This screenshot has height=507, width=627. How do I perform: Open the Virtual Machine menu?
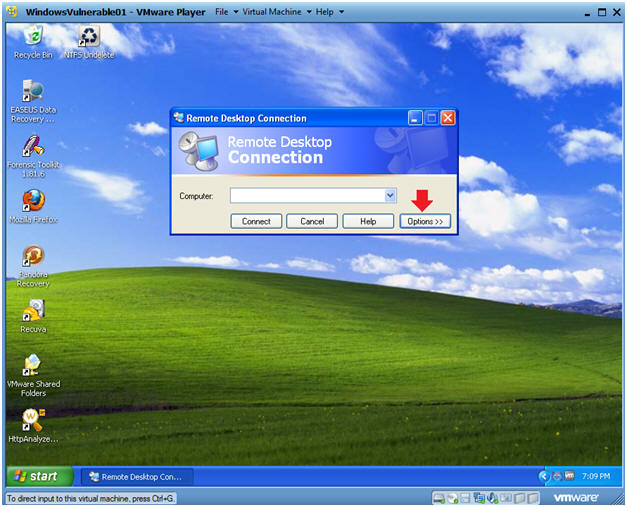click(276, 12)
